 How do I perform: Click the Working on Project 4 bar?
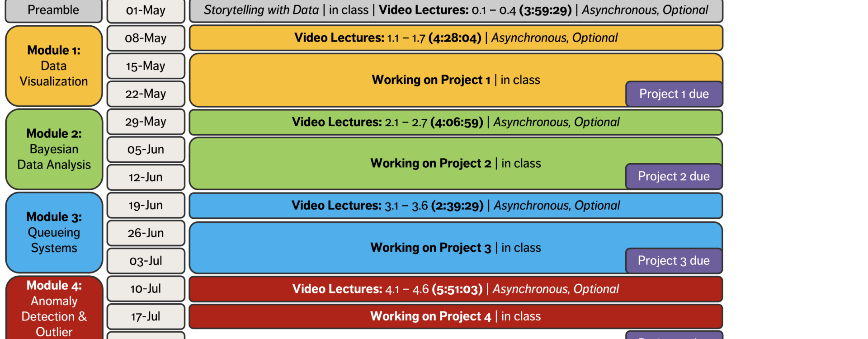tap(456, 316)
